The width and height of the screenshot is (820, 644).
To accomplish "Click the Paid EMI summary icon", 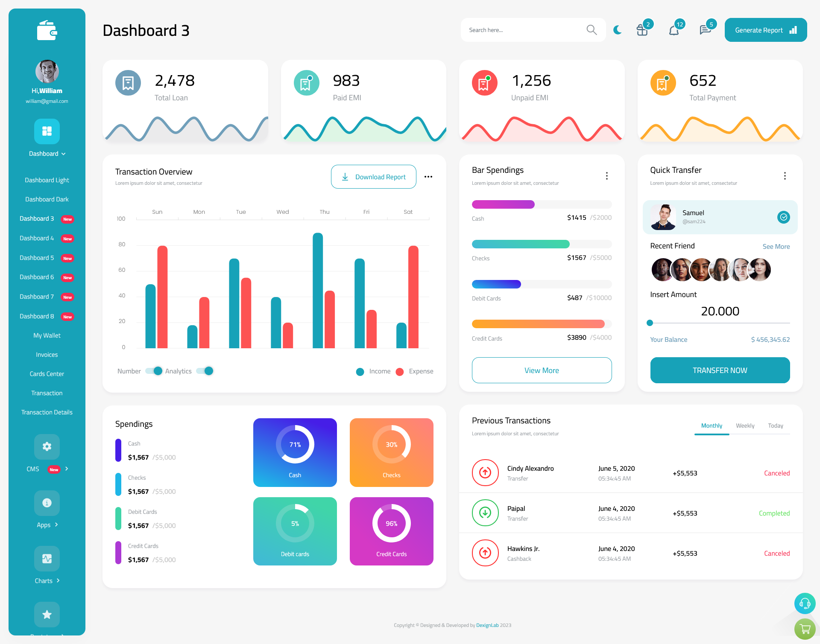I will click(306, 82).
